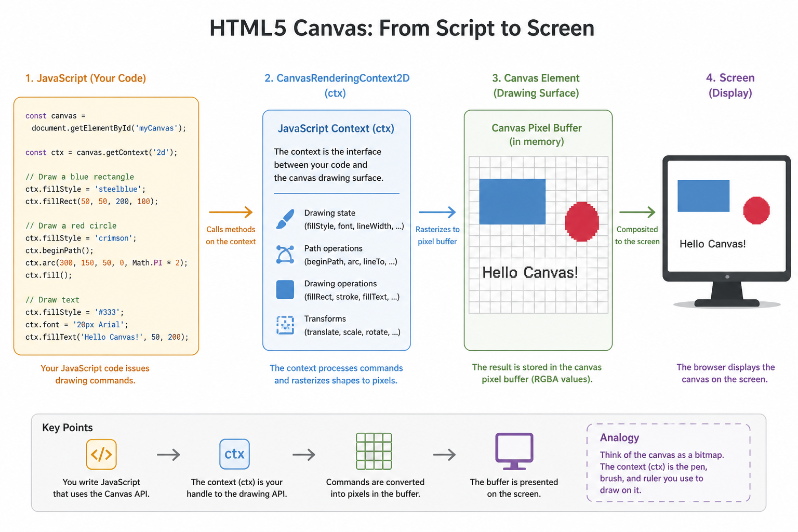The height and width of the screenshot is (532, 798).
Task: Click the 'JavaScript Context (ctx)' panel title
Action: [336, 129]
